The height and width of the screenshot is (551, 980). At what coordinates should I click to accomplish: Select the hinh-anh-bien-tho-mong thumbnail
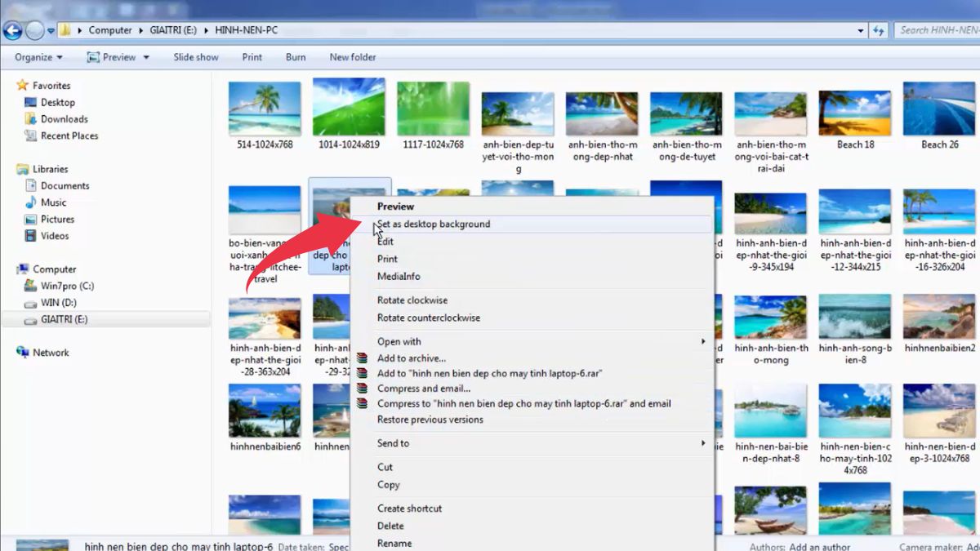pyautogui.click(x=770, y=317)
